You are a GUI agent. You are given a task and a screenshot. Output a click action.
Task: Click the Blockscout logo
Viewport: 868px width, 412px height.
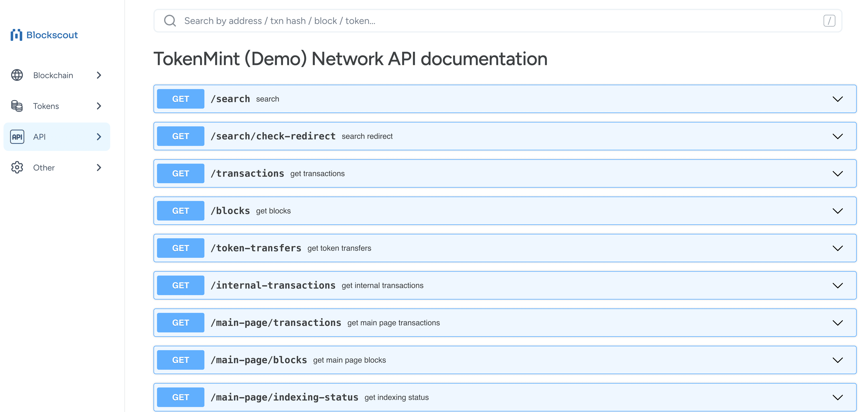44,35
